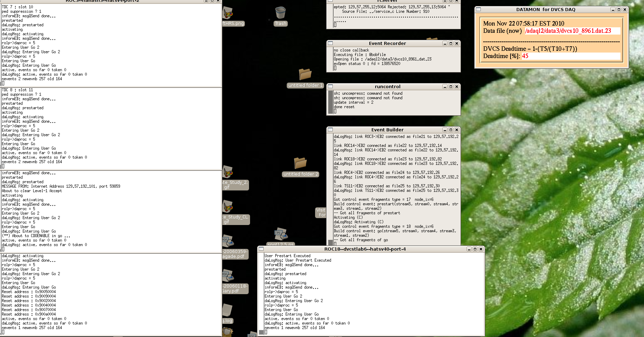Minimize the runcontrol window
Screen dimensions: 644x337
tap(445, 86)
